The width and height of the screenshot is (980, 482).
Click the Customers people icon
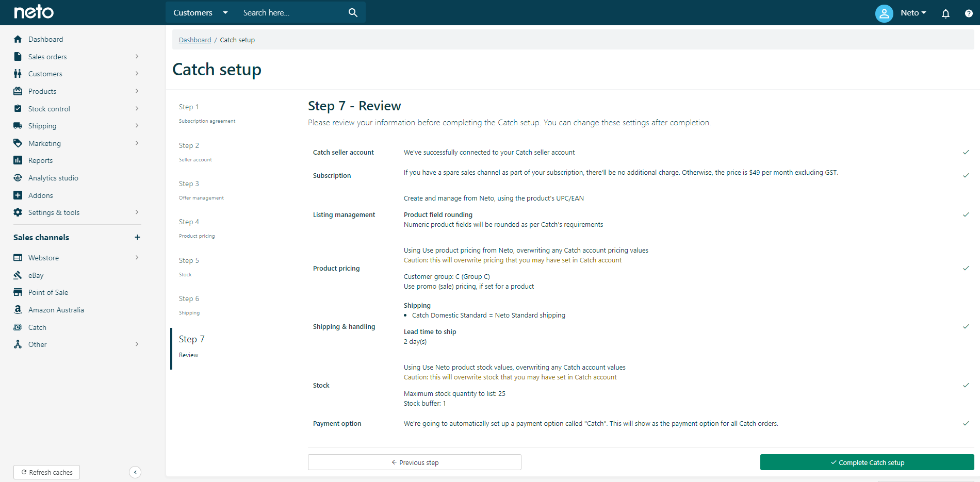coord(18,74)
